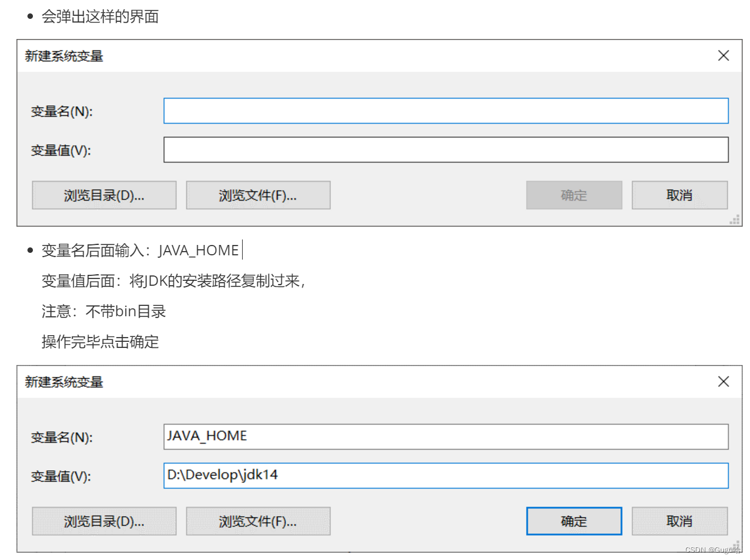Image resolution: width=750 pixels, height=560 pixels.
Task: Click 浏览目录(D)... in the upper dialog
Action: [x=104, y=196]
